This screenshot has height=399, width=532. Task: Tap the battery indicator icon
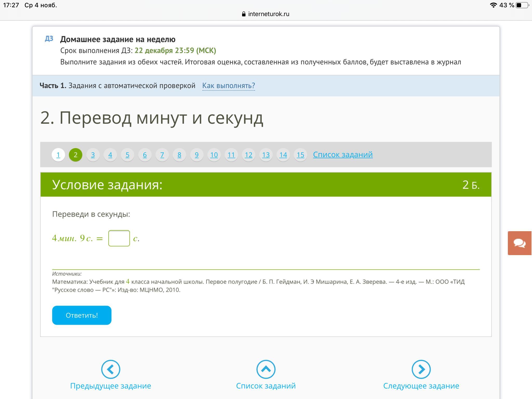522,5
